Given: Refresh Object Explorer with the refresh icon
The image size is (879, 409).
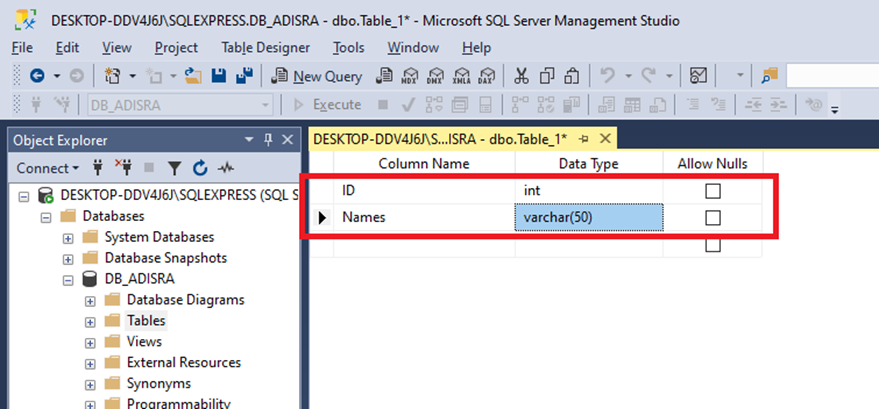Looking at the screenshot, I should (200, 168).
